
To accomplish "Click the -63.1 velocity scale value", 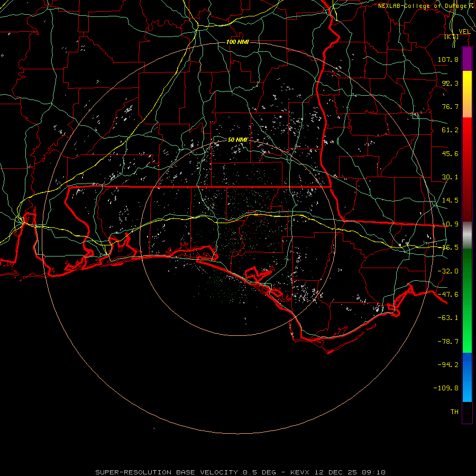I will (448, 318).
